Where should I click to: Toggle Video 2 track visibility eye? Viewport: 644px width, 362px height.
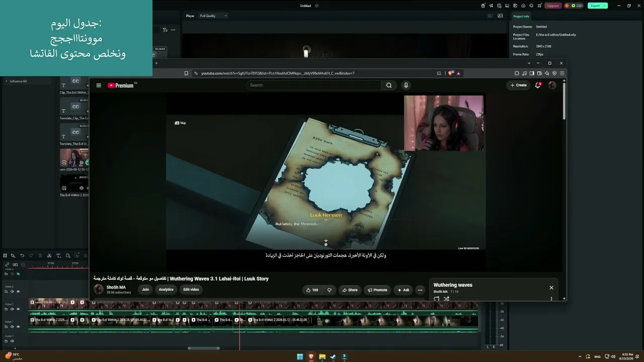(x=18, y=309)
